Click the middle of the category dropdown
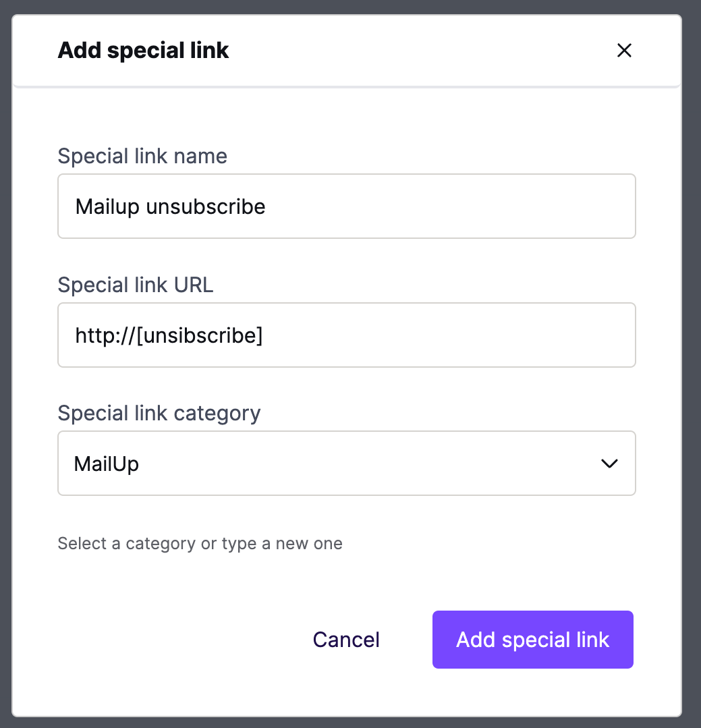 pos(346,464)
